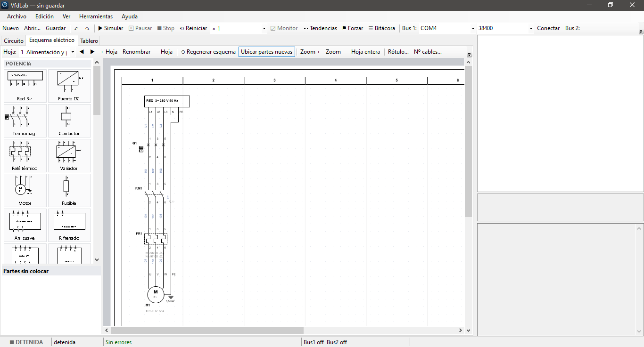Screen dimensions: 644x347
Task: Choose the Fusible fuse symbol
Action: point(69,190)
